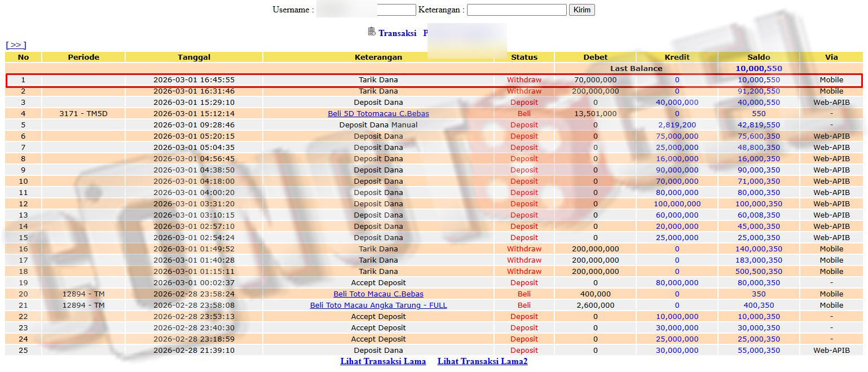
Task: Click the Debet column header
Action: (596, 57)
